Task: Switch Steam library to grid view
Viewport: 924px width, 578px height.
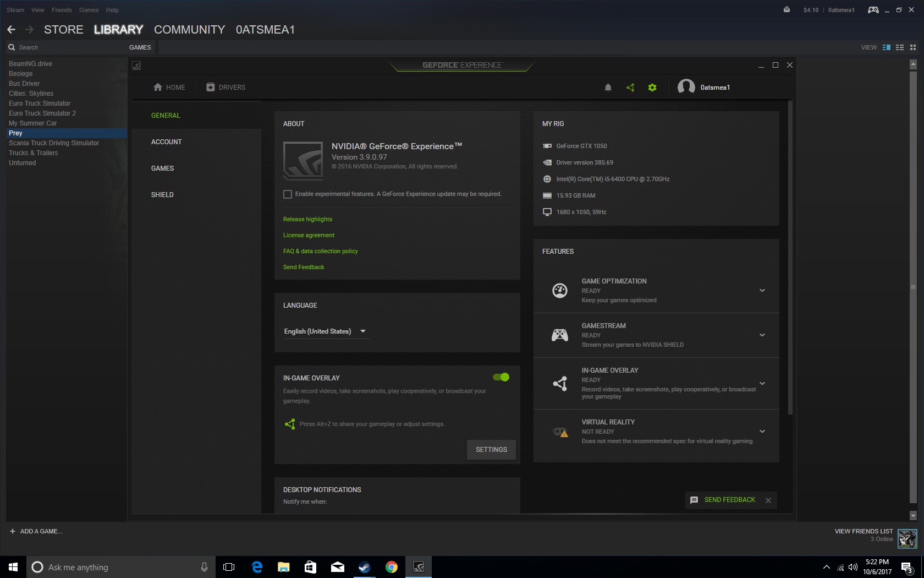Action: click(913, 47)
